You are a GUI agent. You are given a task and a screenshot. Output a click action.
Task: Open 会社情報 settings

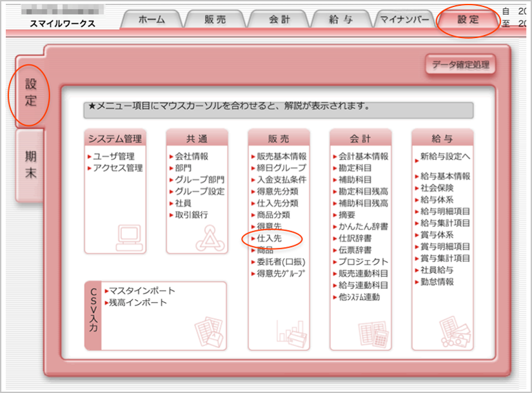point(192,157)
